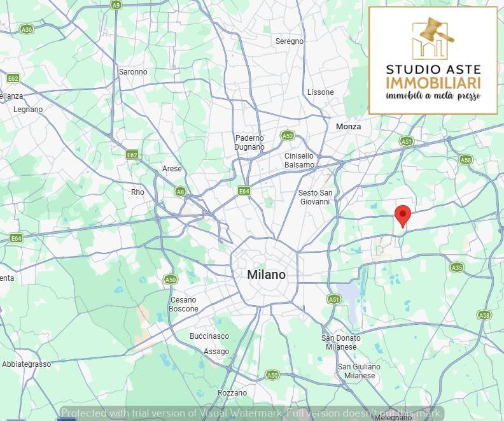Click the E64 shield below Paderno Dugnano
Screen dimensions: 504x421
[x=244, y=191]
